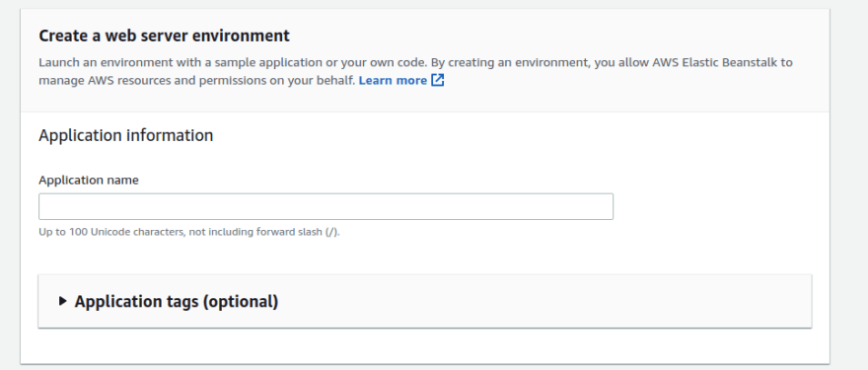Select the Application name field label
Screen dimensions: 868x370
tap(89, 180)
